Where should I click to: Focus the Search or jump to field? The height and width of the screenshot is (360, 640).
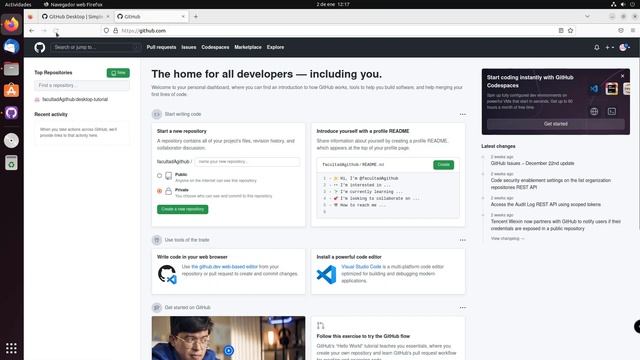[96, 47]
